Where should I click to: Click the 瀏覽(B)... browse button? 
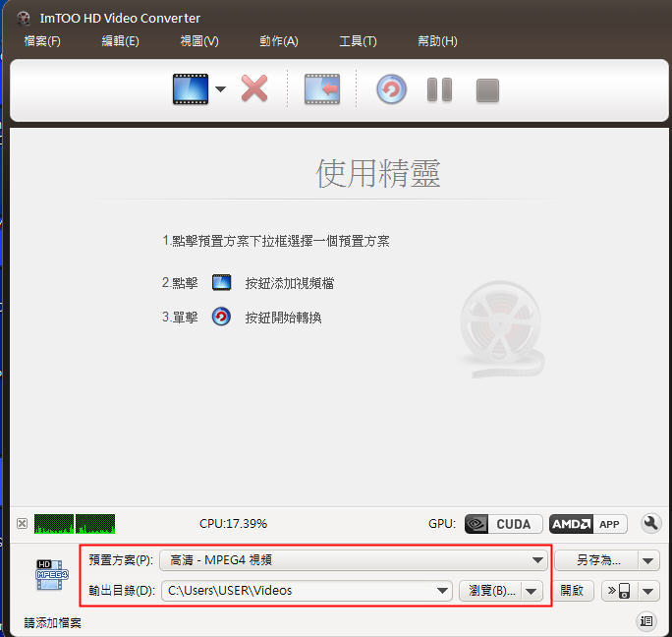[491, 591]
